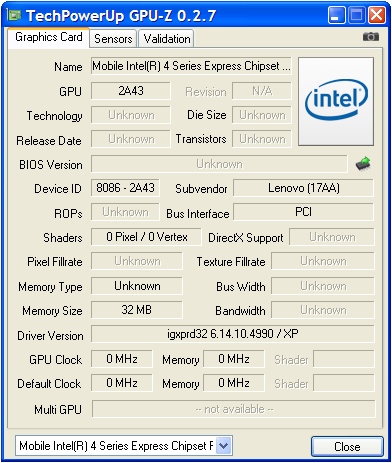
Task: Click the Driver Version label
Action: coord(50,335)
